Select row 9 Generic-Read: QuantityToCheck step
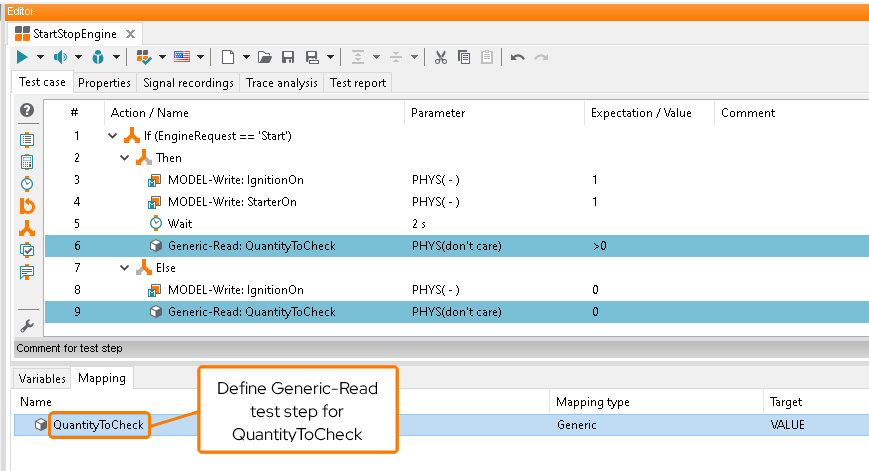Screen dimensions: 869x471 tap(457, 312)
